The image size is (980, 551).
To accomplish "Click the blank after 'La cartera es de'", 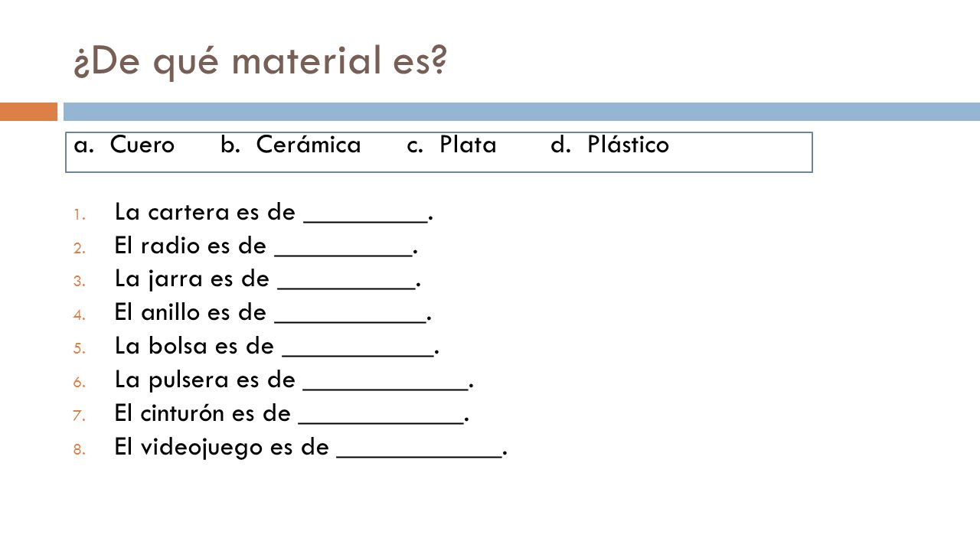I will 365,219.
